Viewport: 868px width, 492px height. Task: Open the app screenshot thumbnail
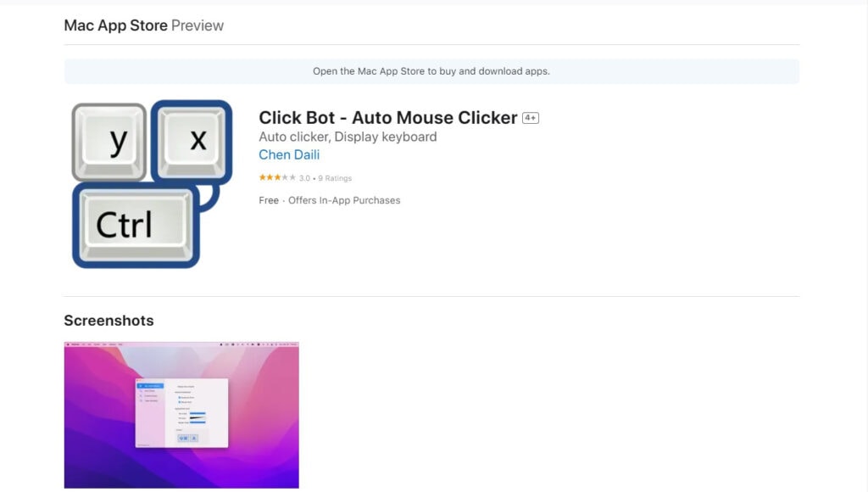181,415
